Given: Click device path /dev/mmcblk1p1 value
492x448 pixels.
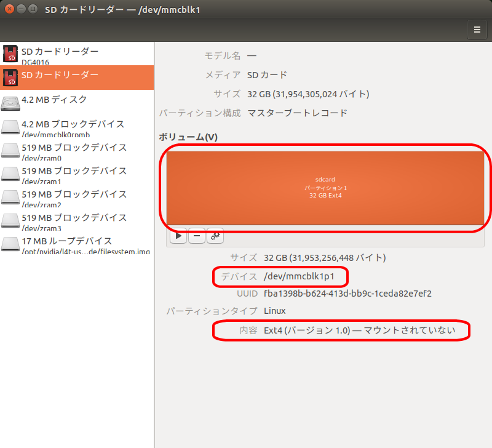Looking at the screenshot, I should pyautogui.click(x=299, y=276).
